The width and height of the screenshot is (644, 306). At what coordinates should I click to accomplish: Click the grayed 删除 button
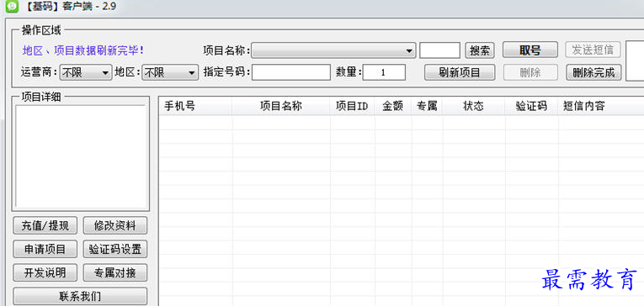tap(530, 72)
